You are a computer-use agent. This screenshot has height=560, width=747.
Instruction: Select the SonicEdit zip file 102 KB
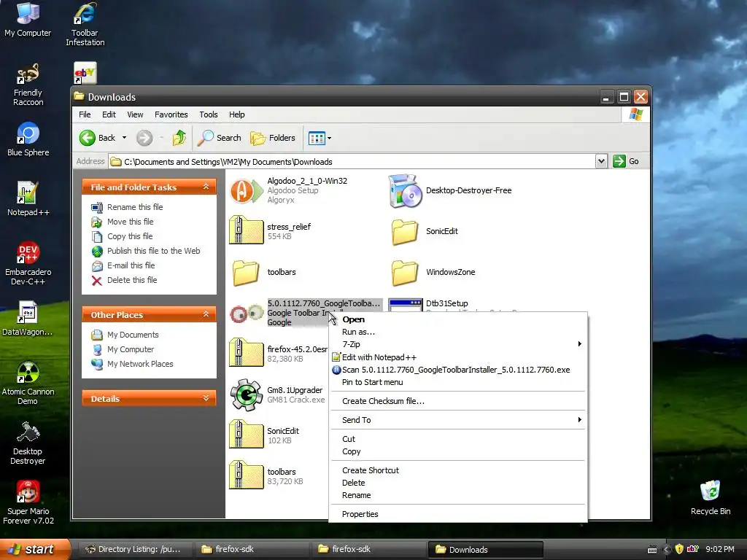(264, 435)
